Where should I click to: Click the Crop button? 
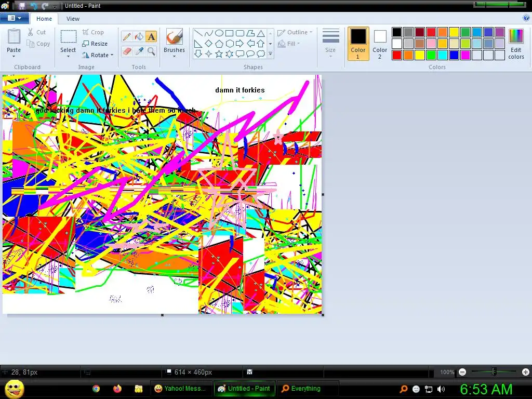(x=93, y=32)
